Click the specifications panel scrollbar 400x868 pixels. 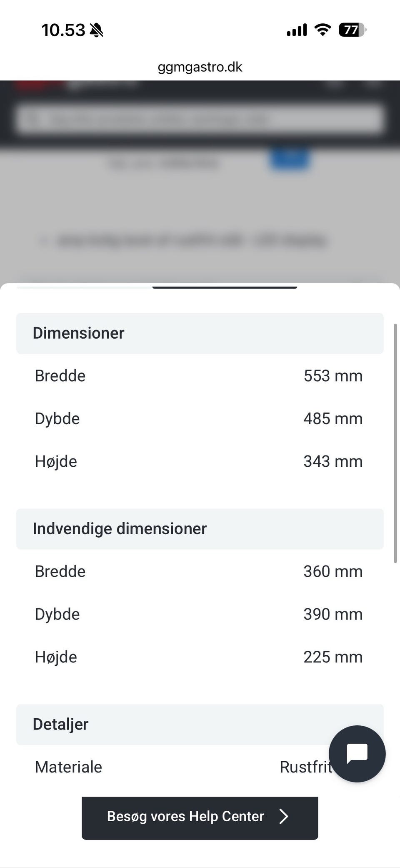pos(395,443)
